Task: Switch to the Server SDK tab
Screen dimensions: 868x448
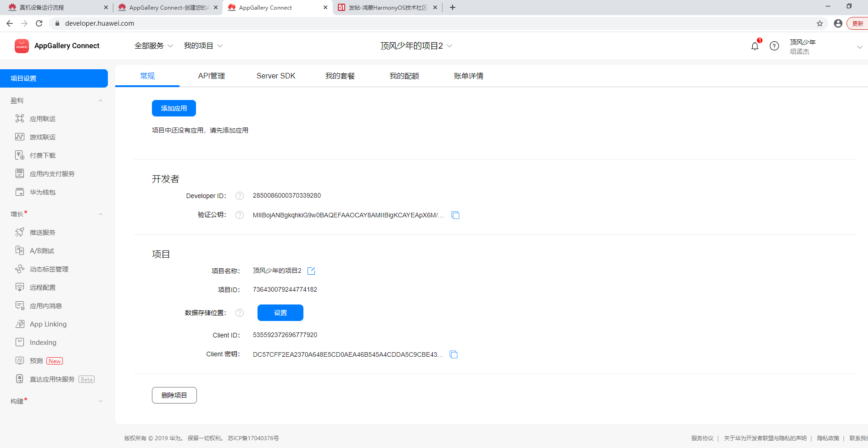Action: click(x=276, y=76)
